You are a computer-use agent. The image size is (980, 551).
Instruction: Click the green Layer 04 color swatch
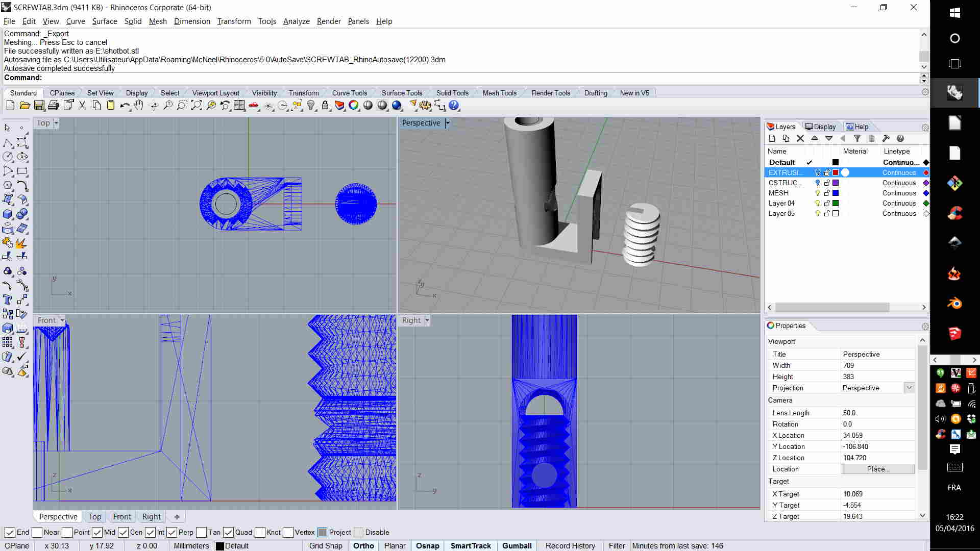click(x=836, y=203)
